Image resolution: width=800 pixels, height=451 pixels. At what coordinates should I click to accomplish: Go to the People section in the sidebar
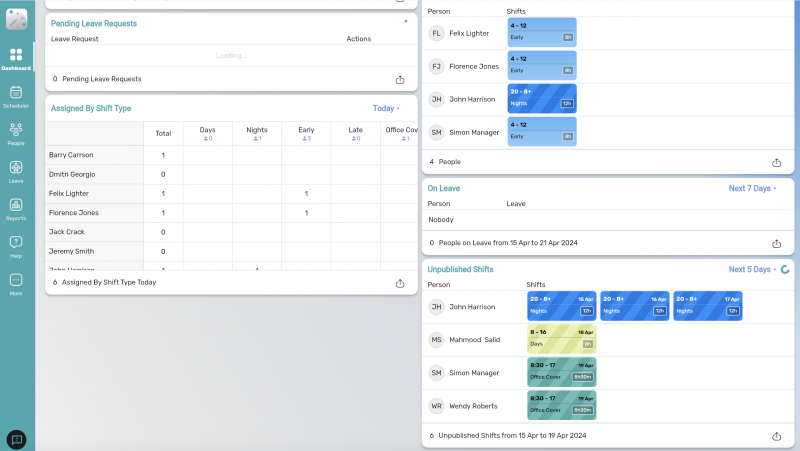point(16,134)
